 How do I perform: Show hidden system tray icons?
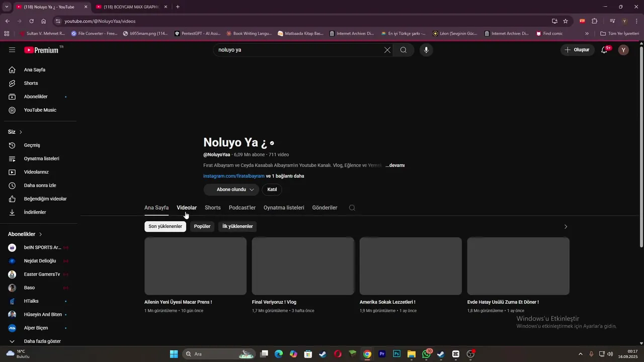580,354
